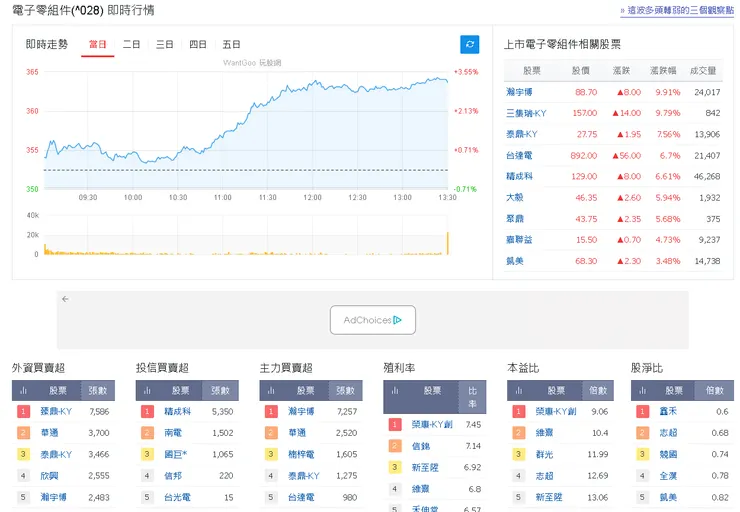
Task: Open 群光 in 本益比 list
Action: click(544, 454)
